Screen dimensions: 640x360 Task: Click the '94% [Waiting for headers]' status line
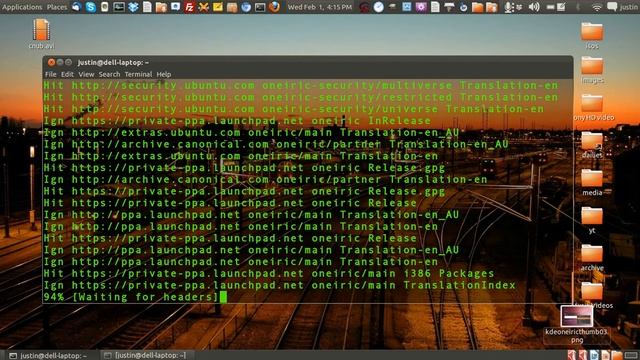(x=131, y=297)
